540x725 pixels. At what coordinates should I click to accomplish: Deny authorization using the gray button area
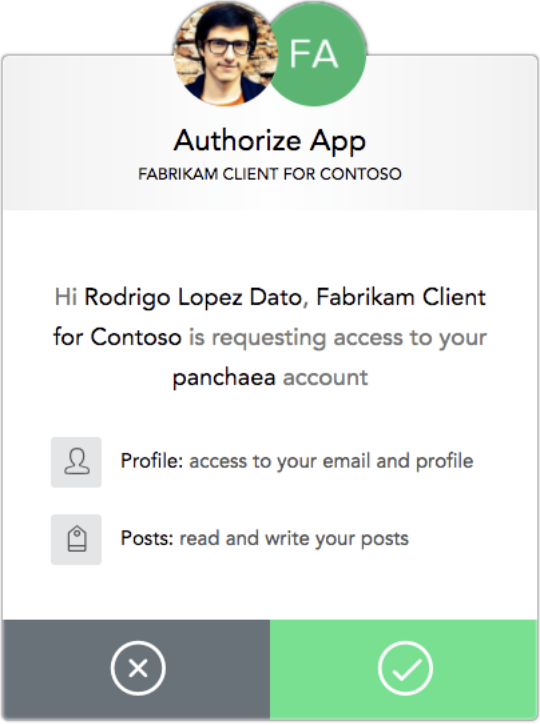(x=136, y=670)
